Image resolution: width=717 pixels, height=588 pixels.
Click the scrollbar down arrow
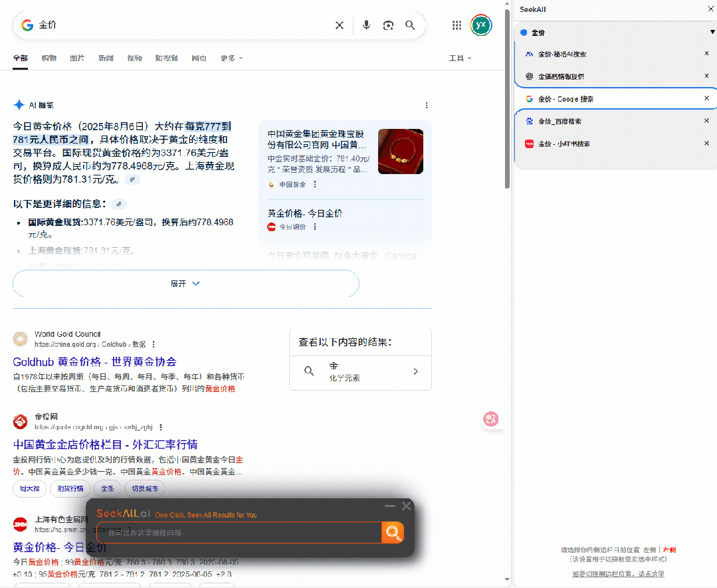point(507,579)
